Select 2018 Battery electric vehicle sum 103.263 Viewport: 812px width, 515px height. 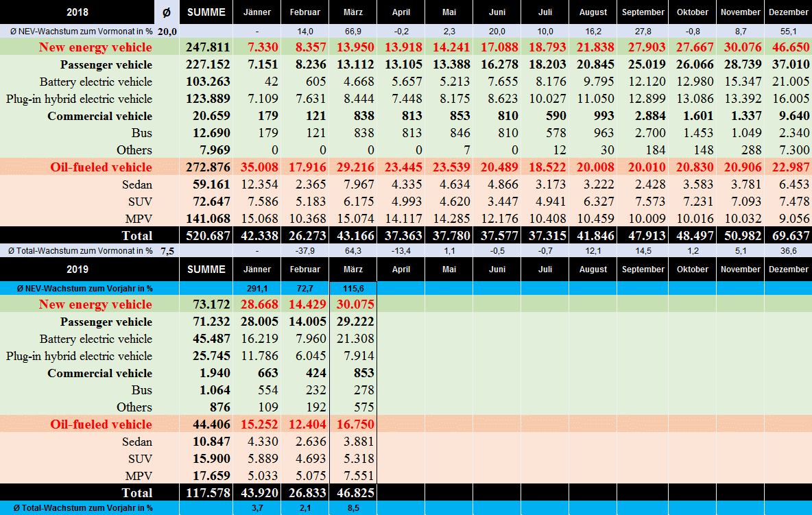pos(206,81)
